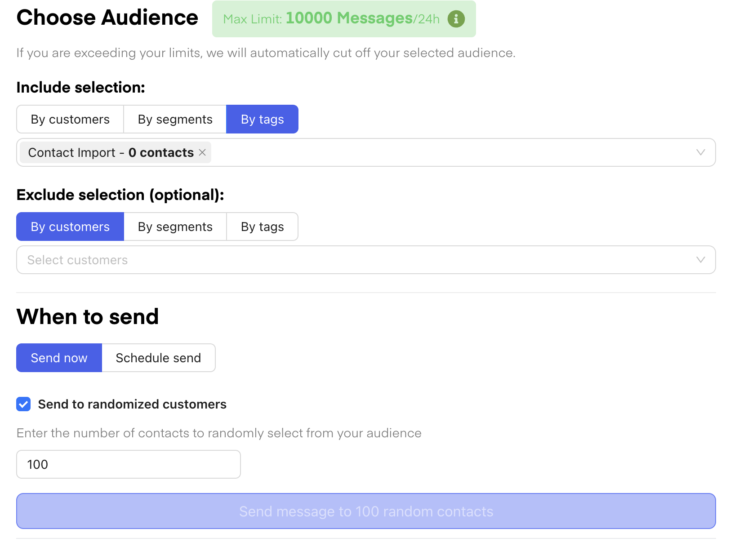This screenshot has width=730, height=560.
Task: Choose By segments under Exclude selection
Action: (x=175, y=227)
